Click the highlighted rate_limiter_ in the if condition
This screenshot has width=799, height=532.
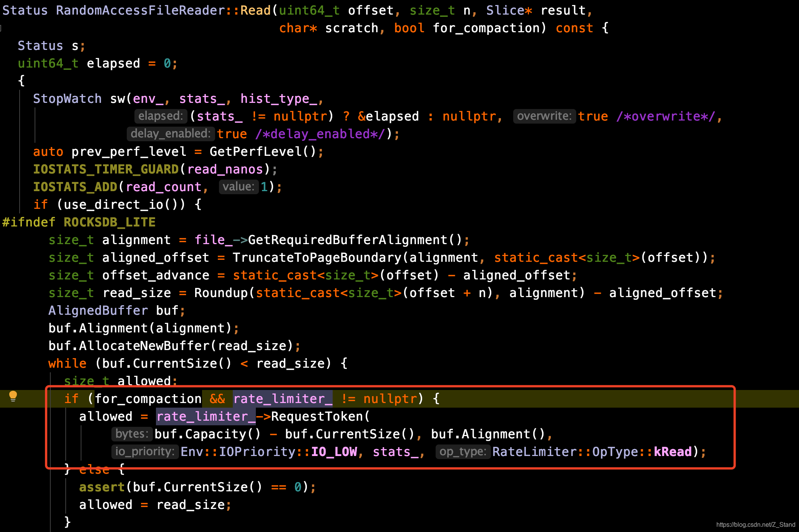tap(283, 399)
